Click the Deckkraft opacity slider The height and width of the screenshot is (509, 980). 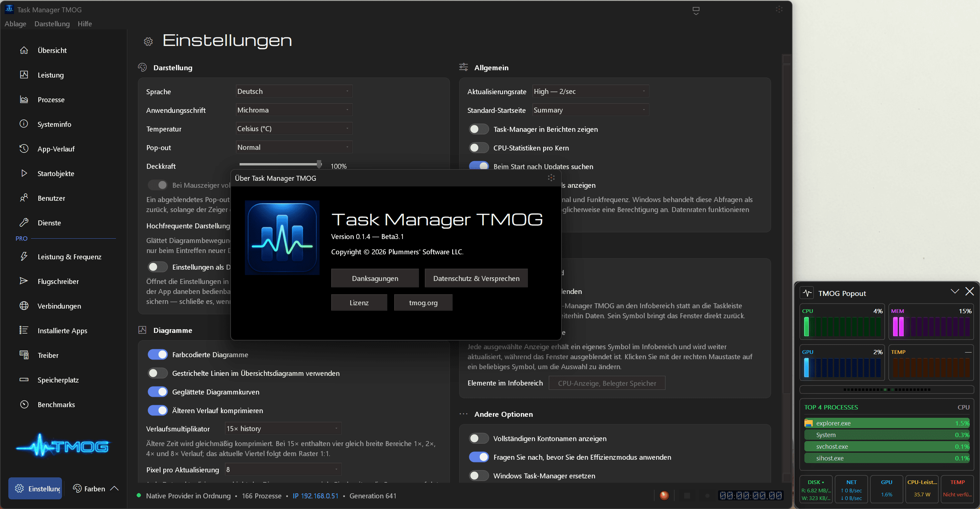pyautogui.click(x=280, y=164)
